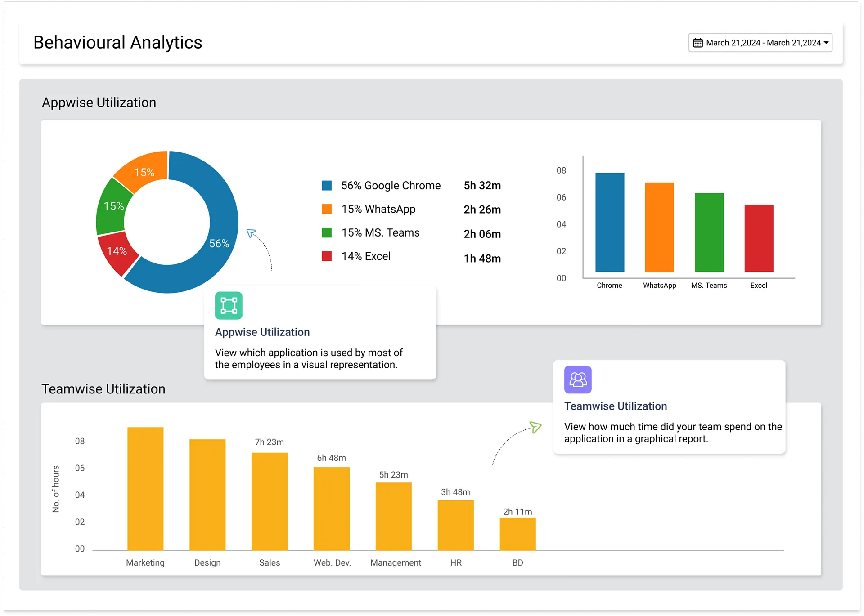Click '15% WhatsApp' legend label

pos(378,209)
